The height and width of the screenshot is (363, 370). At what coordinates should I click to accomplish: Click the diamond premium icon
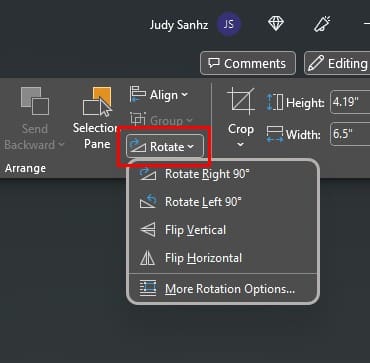[276, 24]
